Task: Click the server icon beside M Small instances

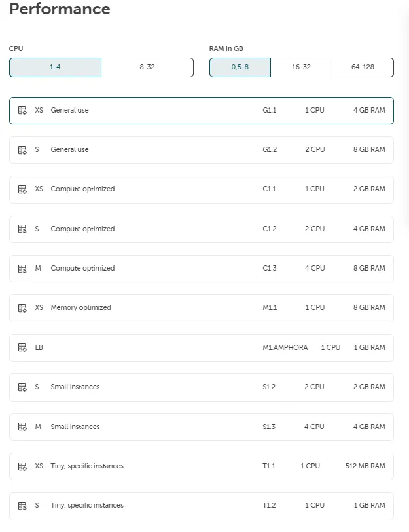Action: [x=22, y=427]
